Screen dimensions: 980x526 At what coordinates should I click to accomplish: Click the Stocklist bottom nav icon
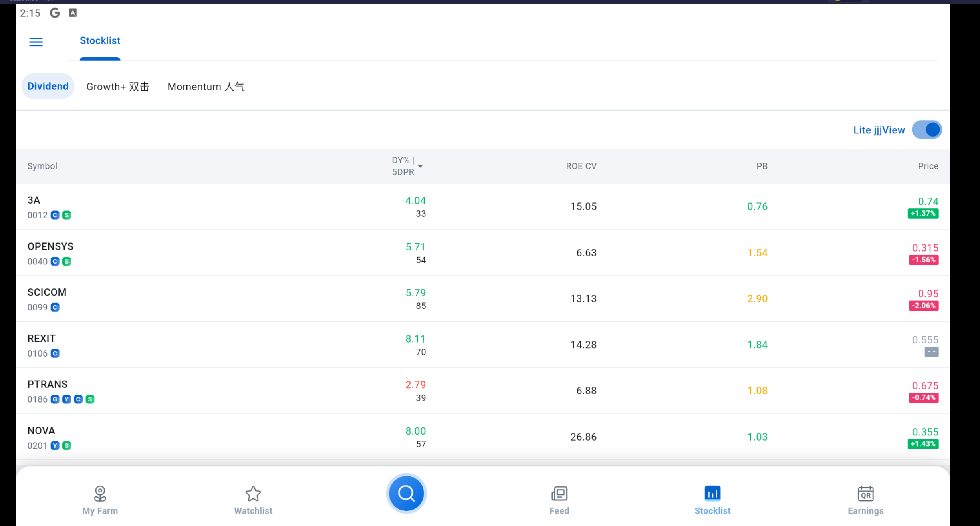pyautogui.click(x=712, y=494)
